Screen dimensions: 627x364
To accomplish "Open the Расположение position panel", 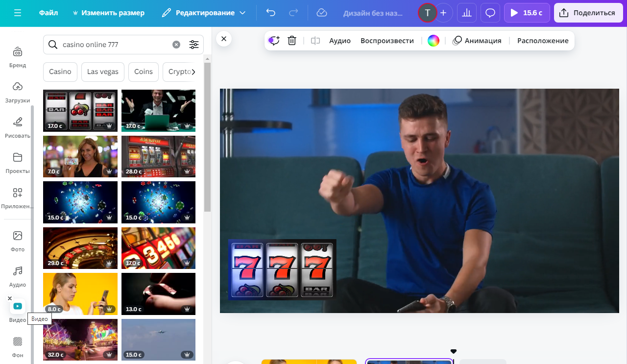I will click(x=543, y=41).
